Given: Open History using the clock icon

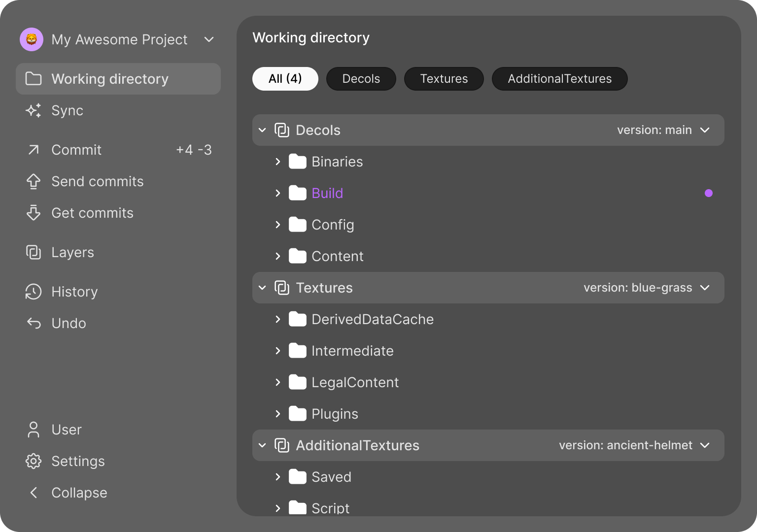Looking at the screenshot, I should [34, 292].
